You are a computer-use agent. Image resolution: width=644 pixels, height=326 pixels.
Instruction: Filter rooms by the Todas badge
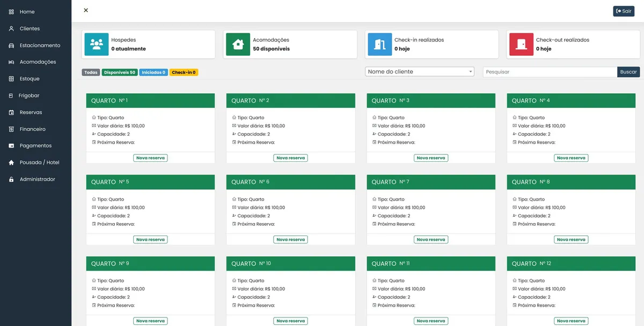click(x=91, y=72)
